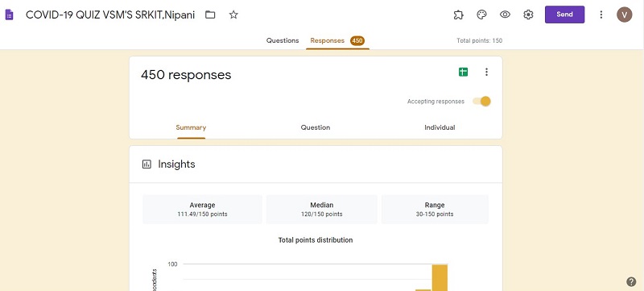Viewport: 644px width, 291px height.
Task: Star the COVID-19 quiz form
Action: coord(233,15)
